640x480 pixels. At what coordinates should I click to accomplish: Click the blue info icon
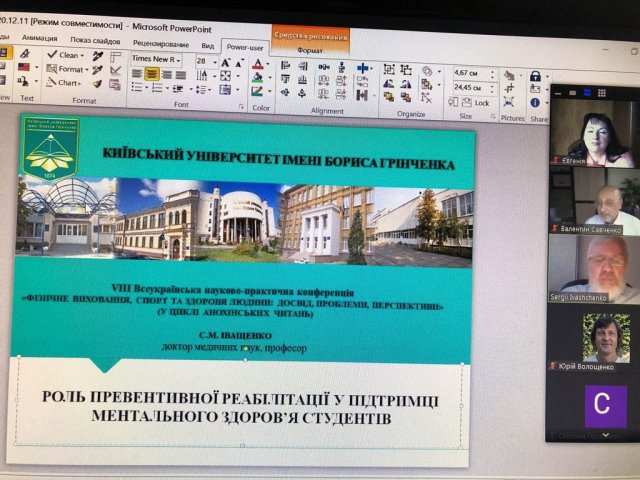pos(535,102)
